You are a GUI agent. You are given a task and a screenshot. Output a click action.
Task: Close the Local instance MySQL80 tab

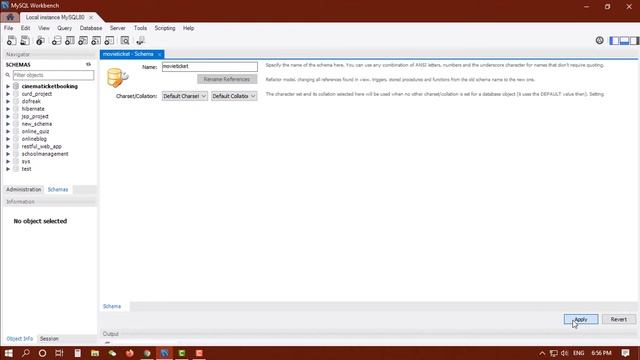(91, 18)
